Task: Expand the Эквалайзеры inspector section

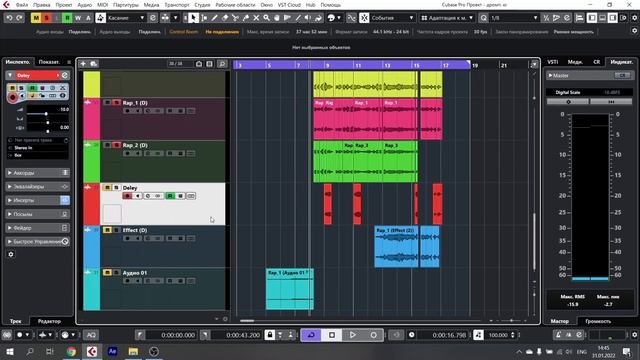Action: click(38, 187)
